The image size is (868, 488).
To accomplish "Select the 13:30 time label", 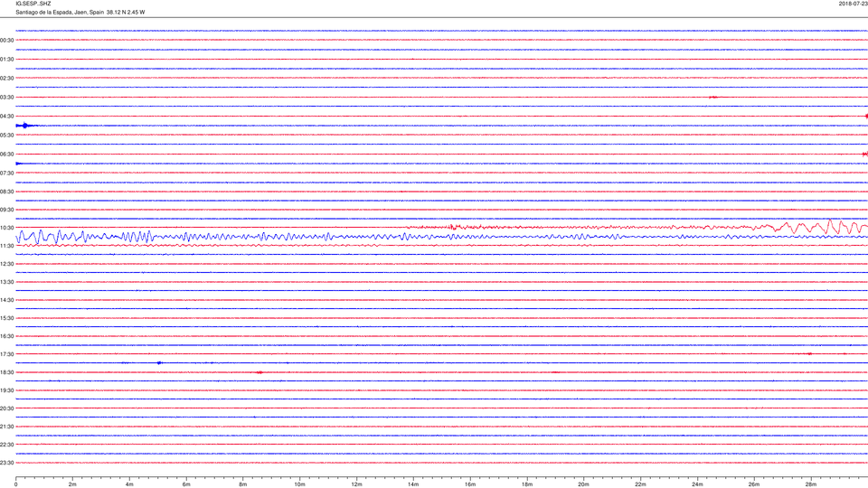I will tap(7, 282).
